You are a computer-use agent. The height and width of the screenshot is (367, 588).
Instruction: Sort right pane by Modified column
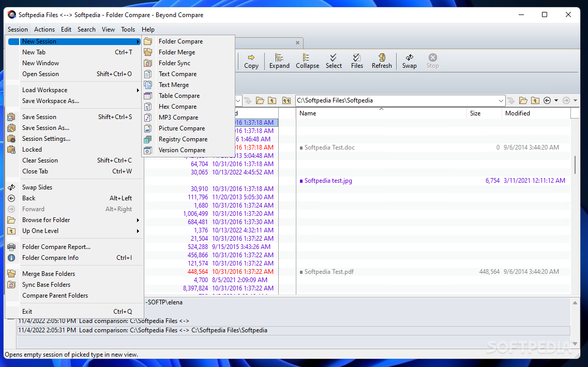point(536,113)
